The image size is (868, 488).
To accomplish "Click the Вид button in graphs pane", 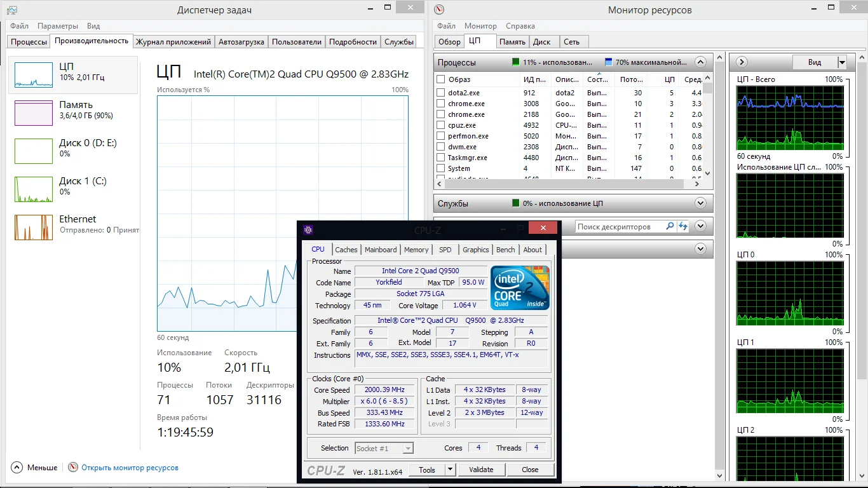I will coord(815,62).
